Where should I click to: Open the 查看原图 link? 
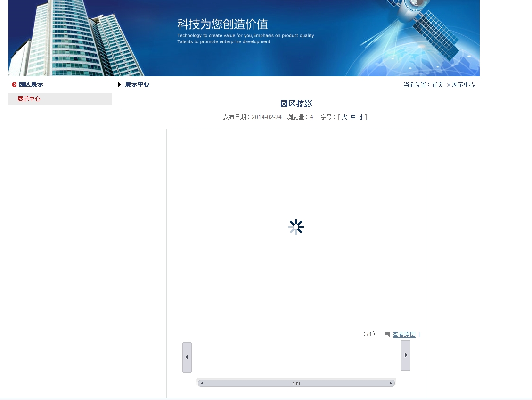click(404, 335)
